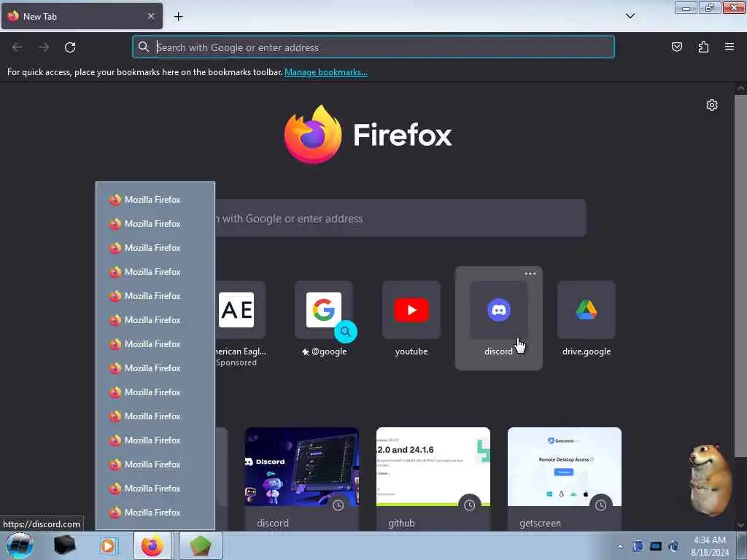
Task: Select the New Tab tab
Action: tap(82, 16)
